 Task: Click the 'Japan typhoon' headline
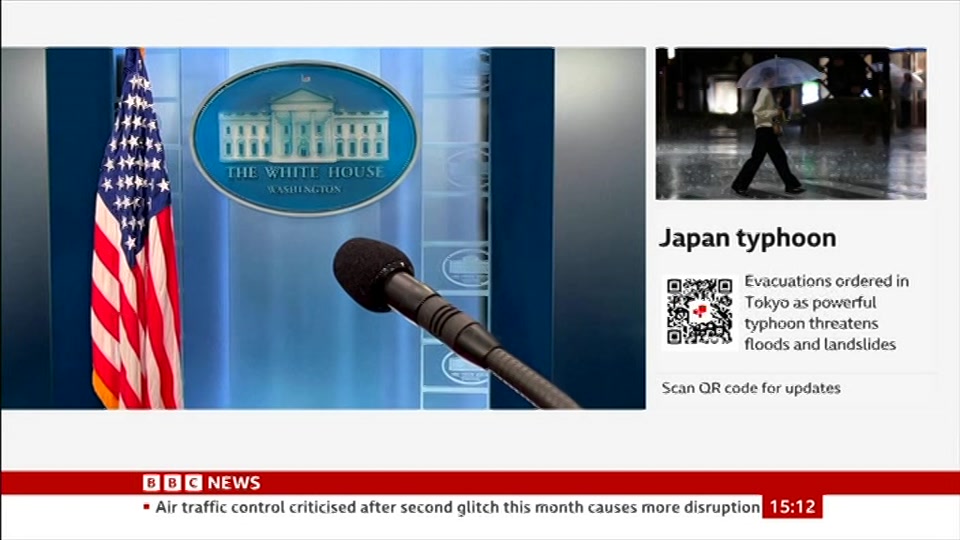pos(748,238)
